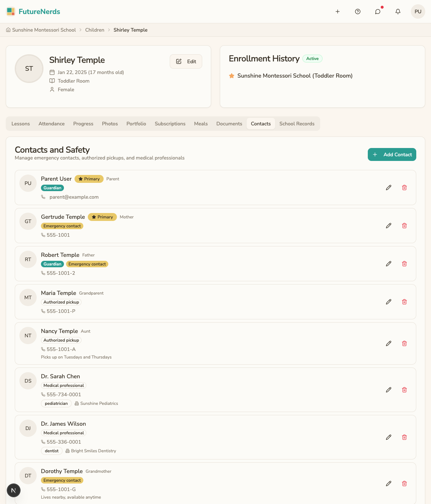431x504 pixels.
Task: Delete Dr. Sarah Chen trash icon
Action: pyautogui.click(x=404, y=390)
